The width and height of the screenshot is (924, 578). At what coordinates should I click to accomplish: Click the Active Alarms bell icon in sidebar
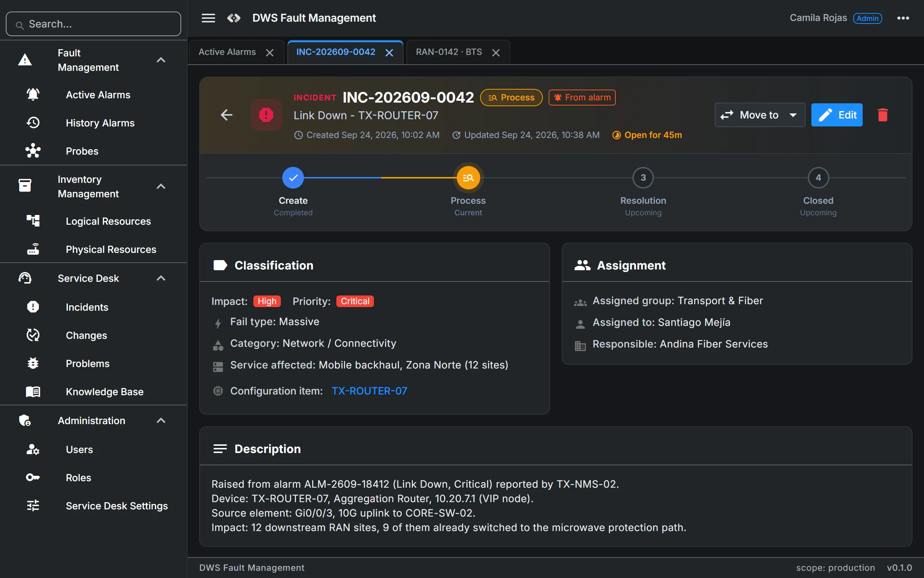coord(33,94)
